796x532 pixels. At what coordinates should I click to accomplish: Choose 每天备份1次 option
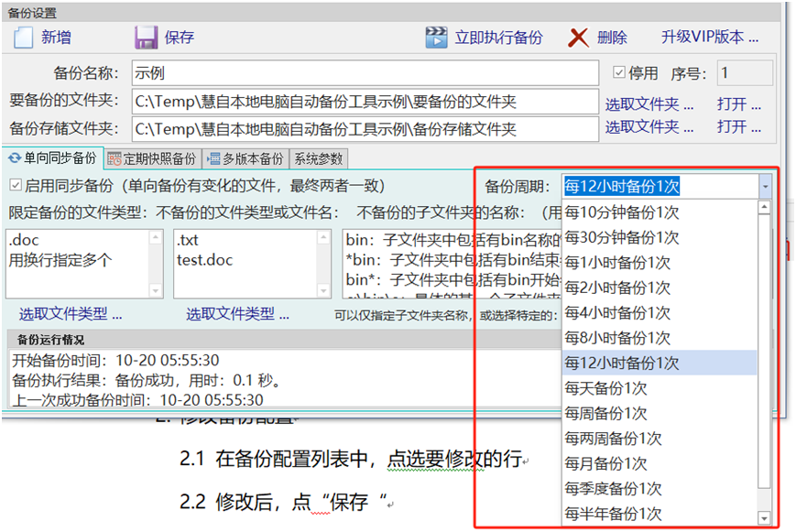click(x=605, y=388)
